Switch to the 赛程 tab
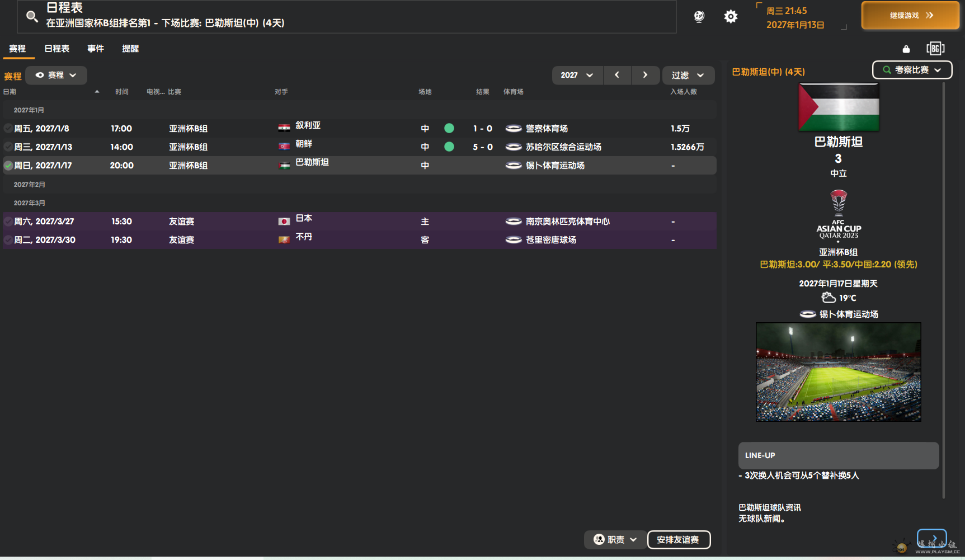The width and height of the screenshot is (965, 560). tap(17, 49)
